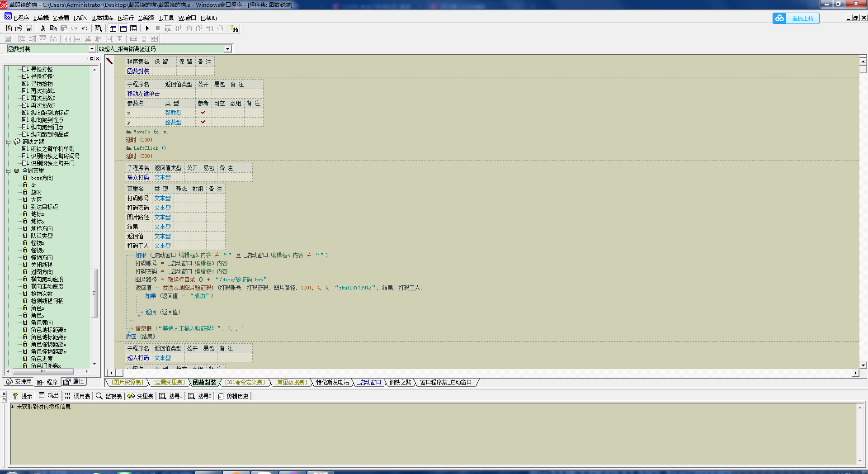Toggle the first panel layout icon

pyautogui.click(x=113, y=28)
